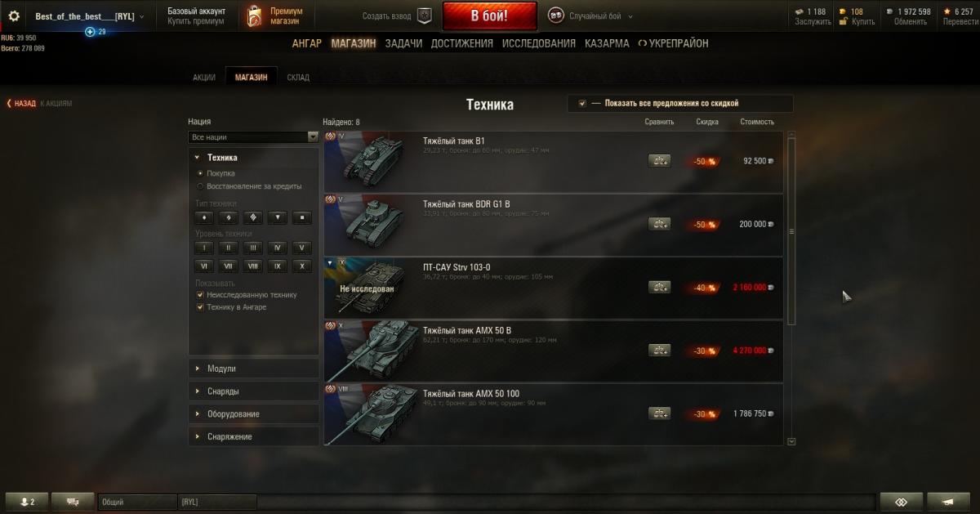This screenshot has height=514, width=980.
Task: Open the Все нации nation dropdown
Action: coord(253,137)
